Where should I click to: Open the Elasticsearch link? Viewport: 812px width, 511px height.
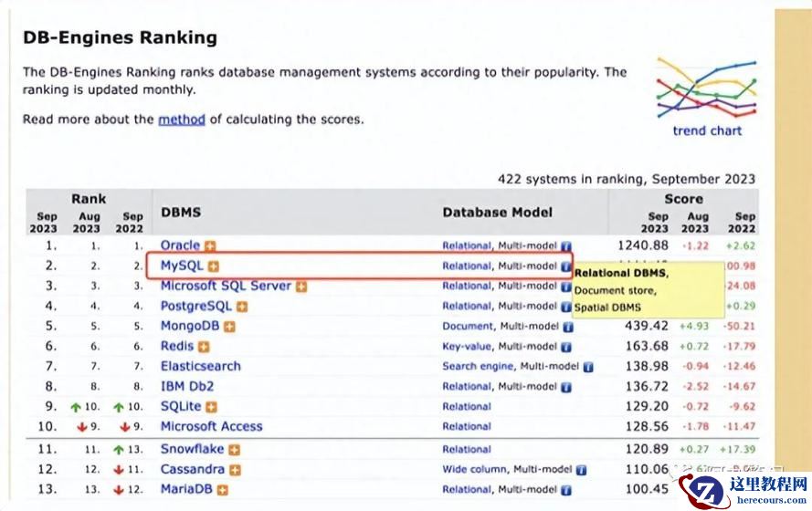(200, 366)
